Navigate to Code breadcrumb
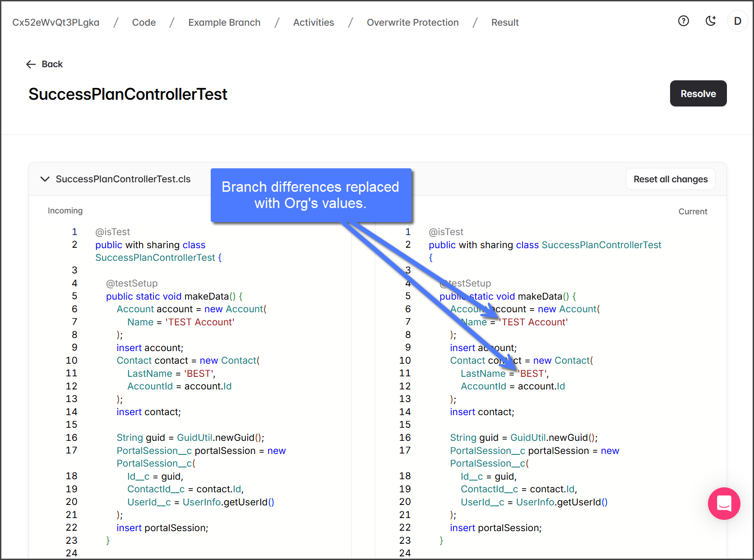The height and width of the screenshot is (560, 754). pyautogui.click(x=143, y=23)
